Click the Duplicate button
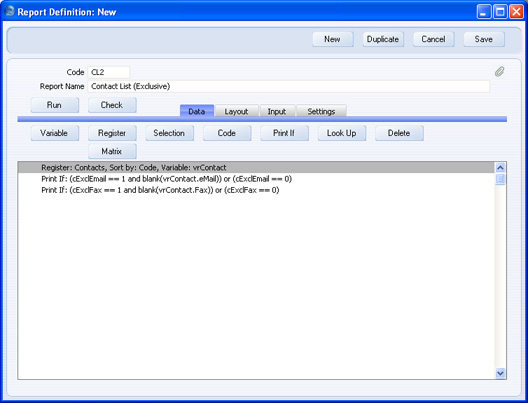This screenshot has height=403, width=528. point(383,39)
